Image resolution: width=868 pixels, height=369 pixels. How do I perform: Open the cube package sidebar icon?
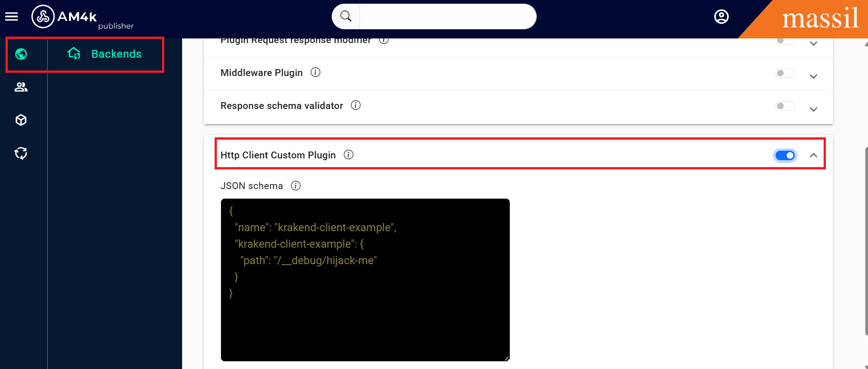[x=21, y=120]
